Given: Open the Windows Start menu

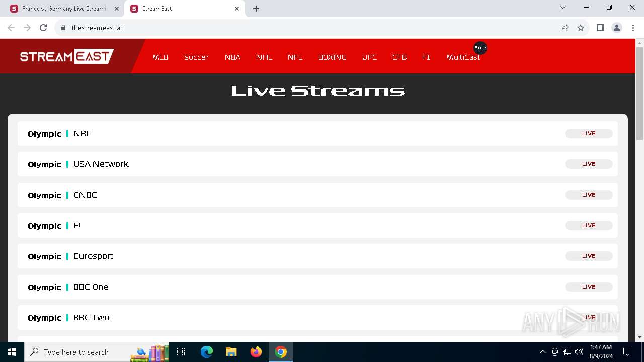Looking at the screenshot, I should 12,352.
